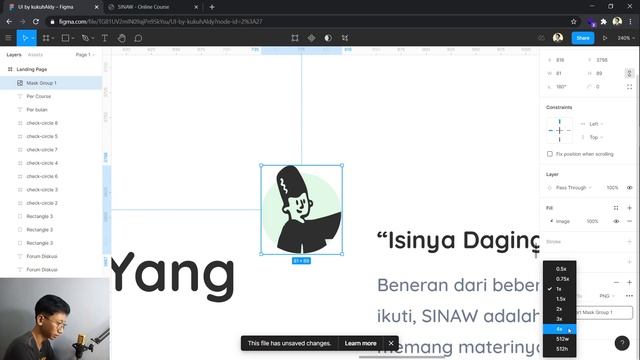
Task: Choose 0.5x export scale
Action: tap(560, 269)
